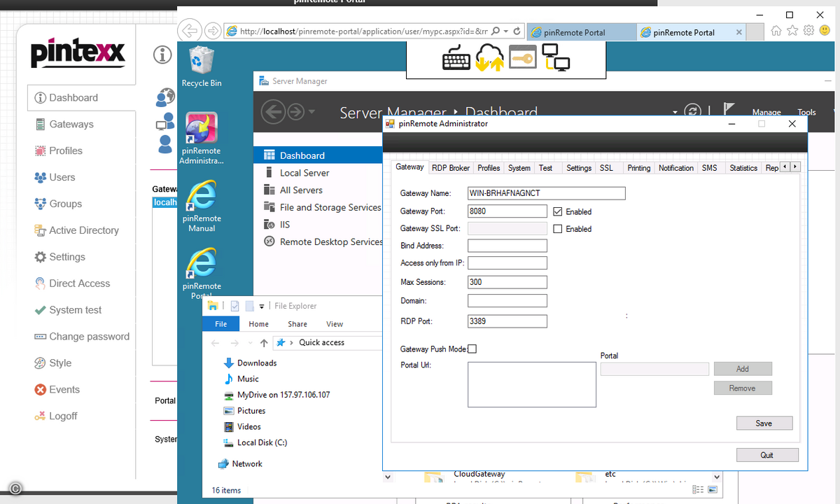Image resolution: width=840 pixels, height=504 pixels.
Task: Open the Recycle Bin desktop icon
Action: click(x=201, y=66)
